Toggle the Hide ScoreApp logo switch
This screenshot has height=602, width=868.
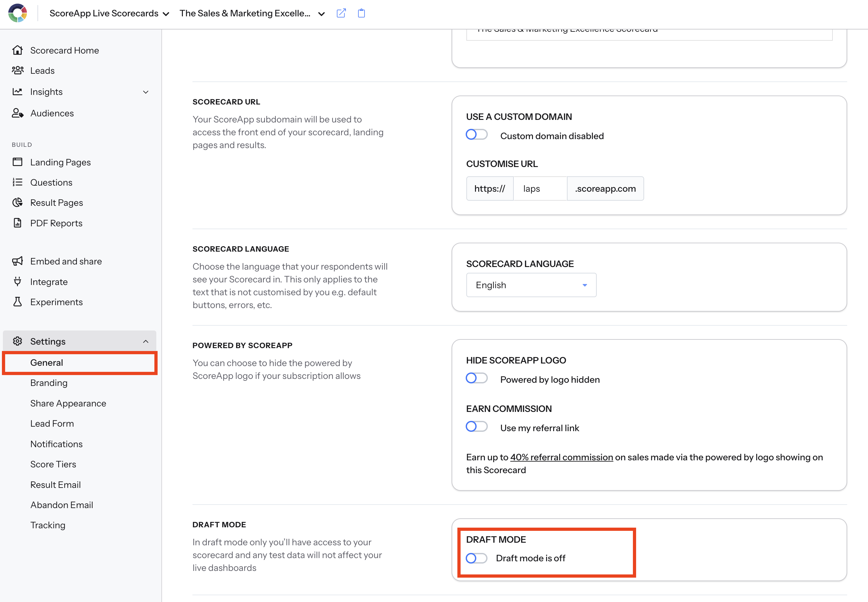pos(476,378)
